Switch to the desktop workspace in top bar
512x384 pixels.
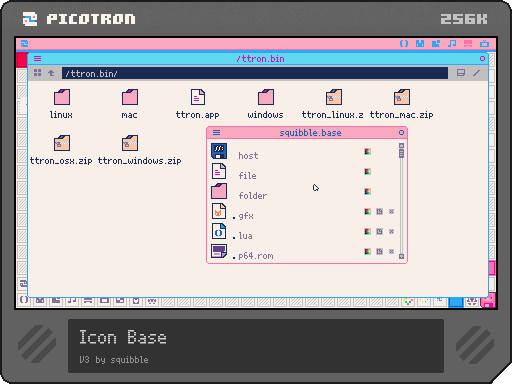tap(468, 44)
